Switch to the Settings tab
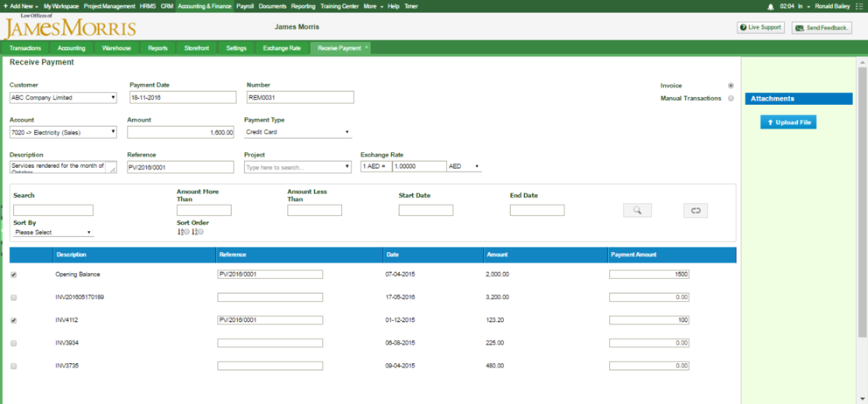Viewport: 868px width, 404px height. click(x=236, y=48)
